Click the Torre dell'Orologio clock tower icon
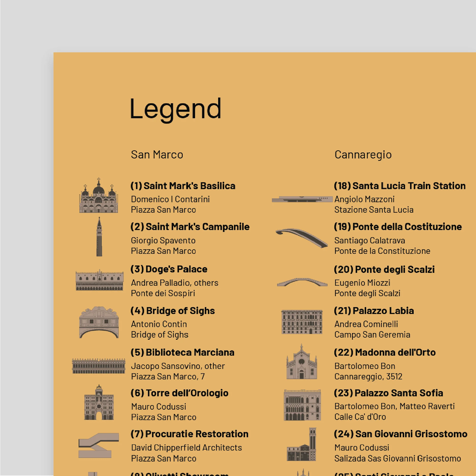 (x=99, y=402)
